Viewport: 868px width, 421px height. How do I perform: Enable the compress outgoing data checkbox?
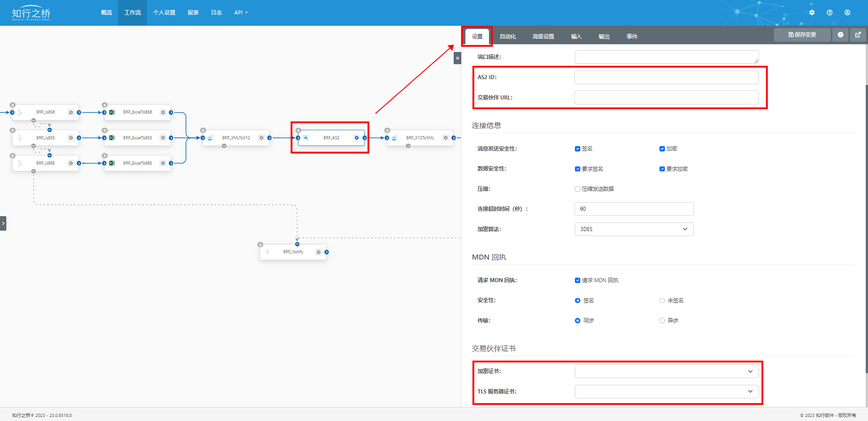click(x=578, y=189)
